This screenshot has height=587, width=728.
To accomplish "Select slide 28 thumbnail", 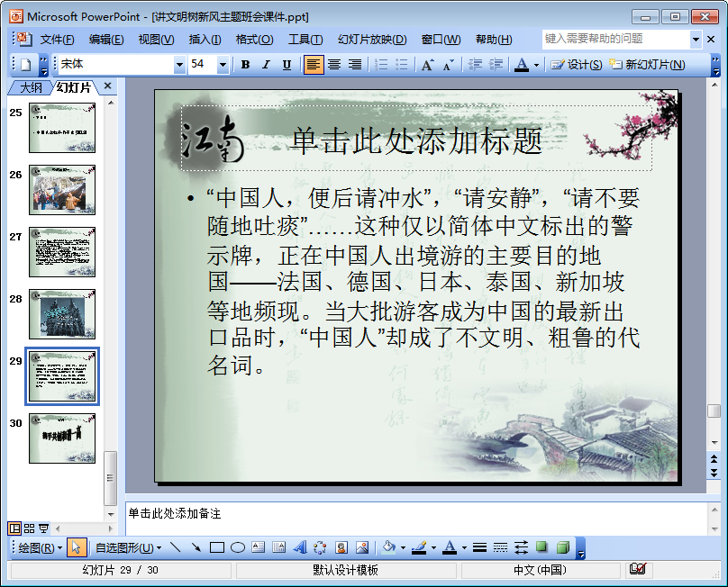I will [x=62, y=314].
